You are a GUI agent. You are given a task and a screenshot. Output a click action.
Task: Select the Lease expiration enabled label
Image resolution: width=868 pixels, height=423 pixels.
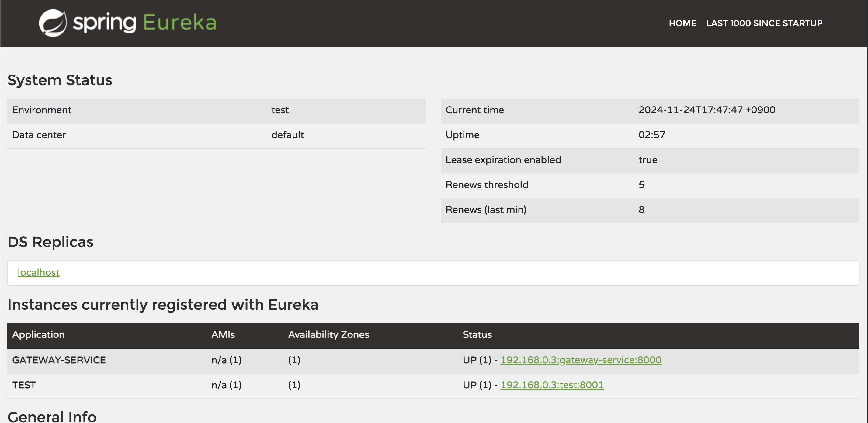pos(503,160)
